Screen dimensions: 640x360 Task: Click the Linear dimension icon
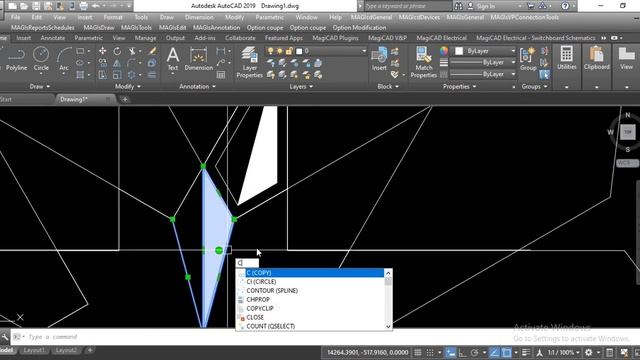point(221,51)
